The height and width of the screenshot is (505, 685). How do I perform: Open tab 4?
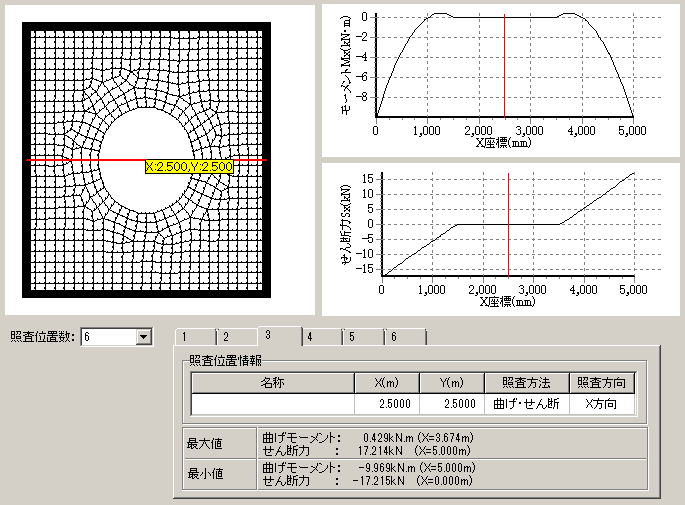311,337
